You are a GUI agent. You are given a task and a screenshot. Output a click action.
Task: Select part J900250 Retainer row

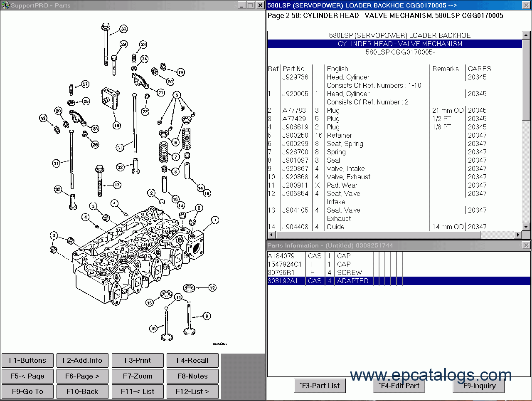click(x=394, y=135)
